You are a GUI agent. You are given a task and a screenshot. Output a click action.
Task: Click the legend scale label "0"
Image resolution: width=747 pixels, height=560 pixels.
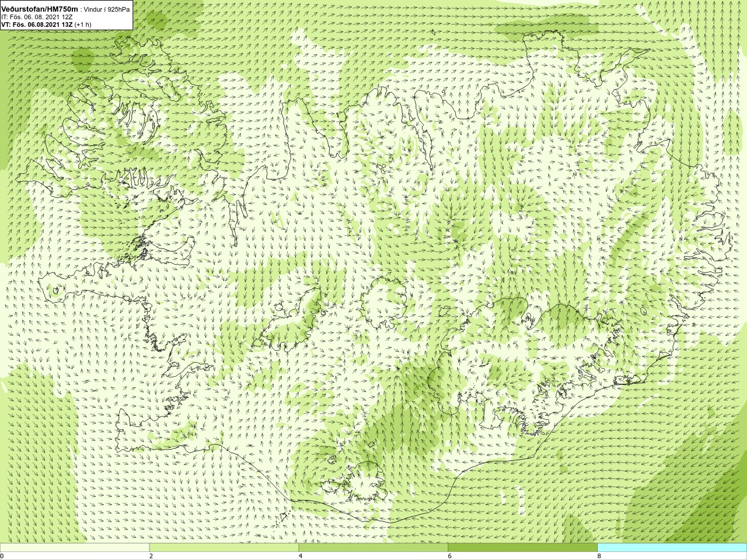[x=2, y=556]
